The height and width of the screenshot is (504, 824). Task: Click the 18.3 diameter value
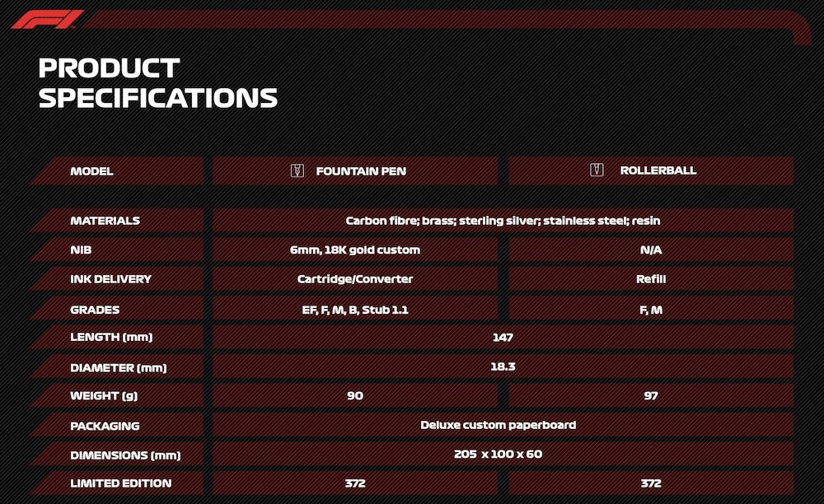(503, 366)
